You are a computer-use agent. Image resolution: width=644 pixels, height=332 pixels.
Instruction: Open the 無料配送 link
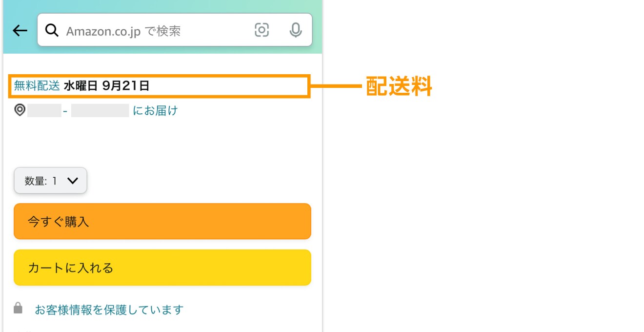point(37,86)
